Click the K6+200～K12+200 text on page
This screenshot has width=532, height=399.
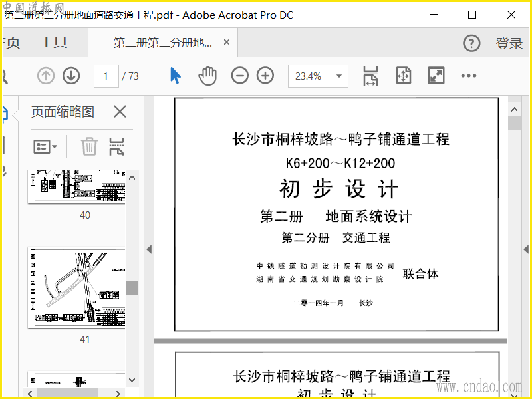[340, 163]
